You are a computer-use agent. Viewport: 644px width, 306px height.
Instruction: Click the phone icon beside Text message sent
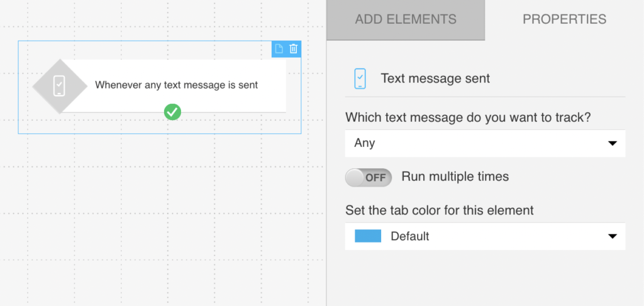coord(360,79)
